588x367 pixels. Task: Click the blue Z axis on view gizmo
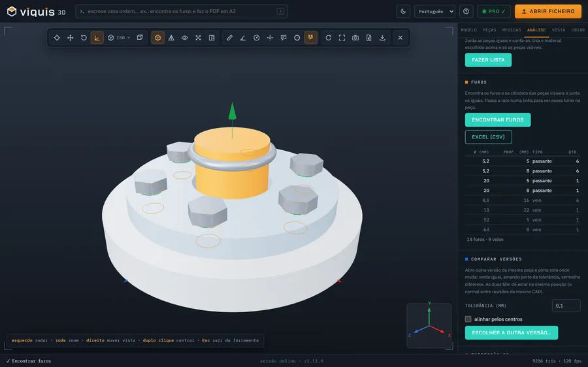419,330
